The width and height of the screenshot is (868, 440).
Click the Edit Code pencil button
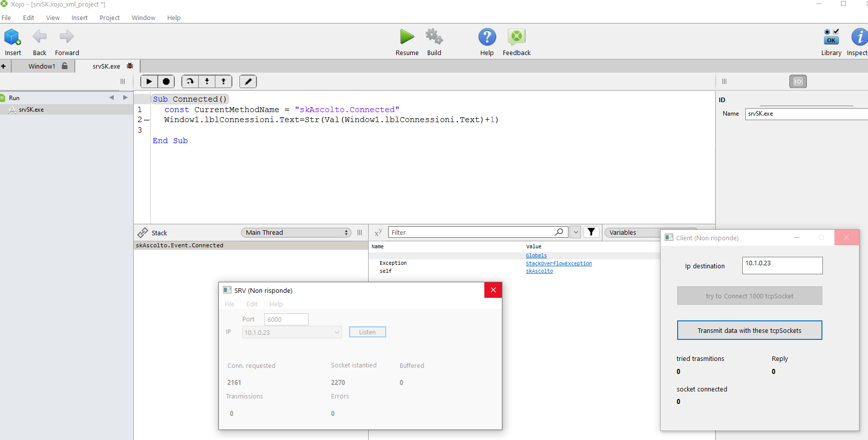pyautogui.click(x=248, y=82)
